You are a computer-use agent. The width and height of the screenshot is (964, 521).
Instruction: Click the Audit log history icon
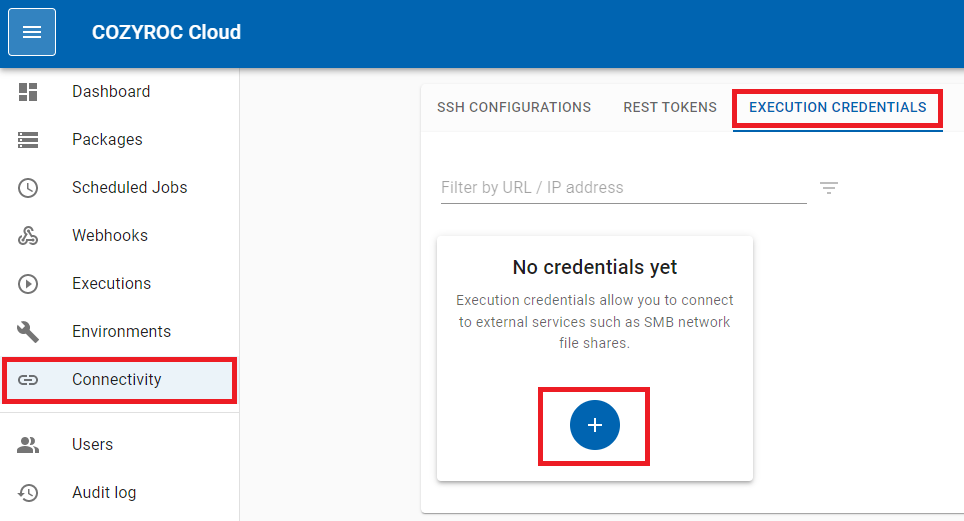click(x=28, y=493)
